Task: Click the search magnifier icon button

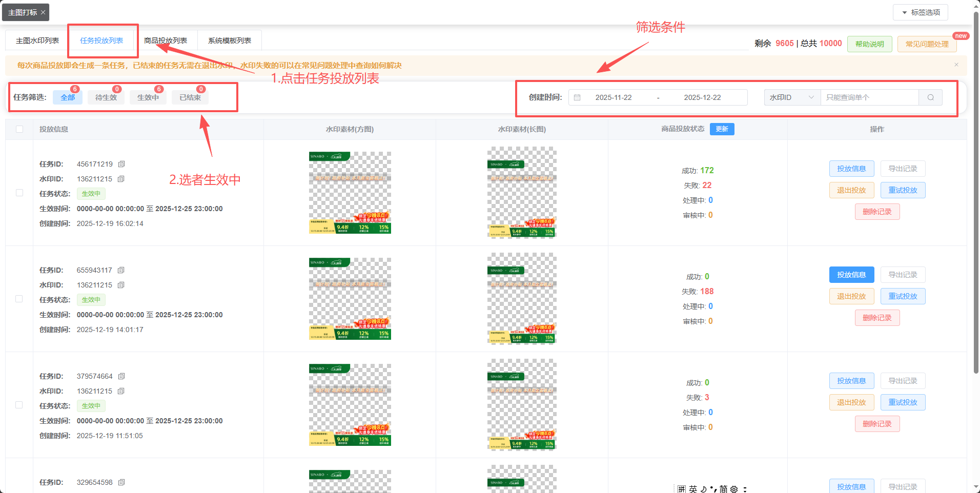Action: (x=930, y=97)
